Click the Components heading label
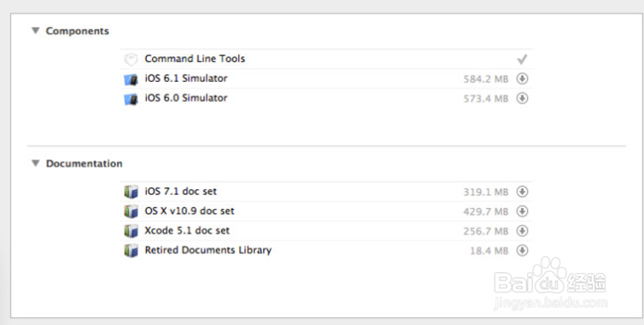This screenshot has width=644, height=325. [x=77, y=32]
